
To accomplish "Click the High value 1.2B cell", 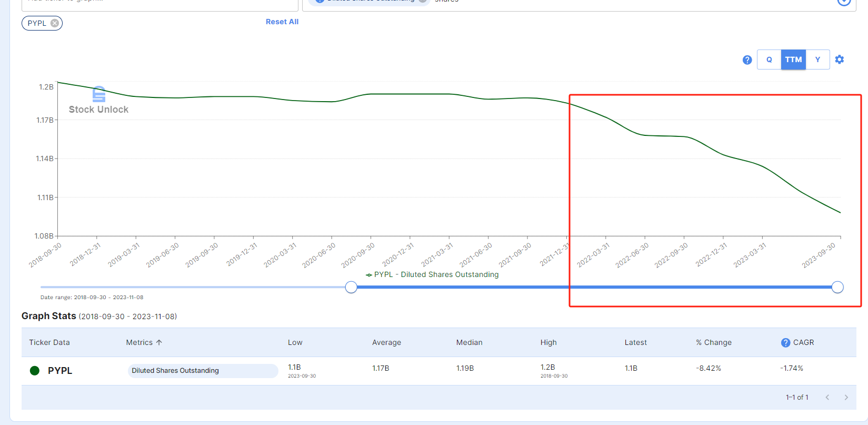I will click(547, 367).
